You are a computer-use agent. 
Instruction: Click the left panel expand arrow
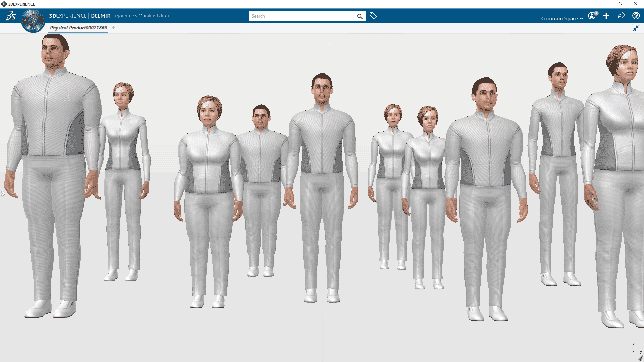(x=3, y=193)
